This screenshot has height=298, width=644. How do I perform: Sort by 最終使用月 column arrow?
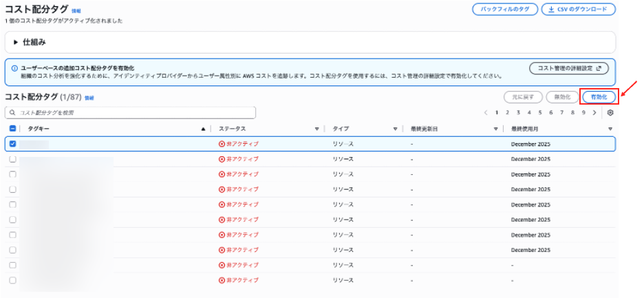coord(610,129)
